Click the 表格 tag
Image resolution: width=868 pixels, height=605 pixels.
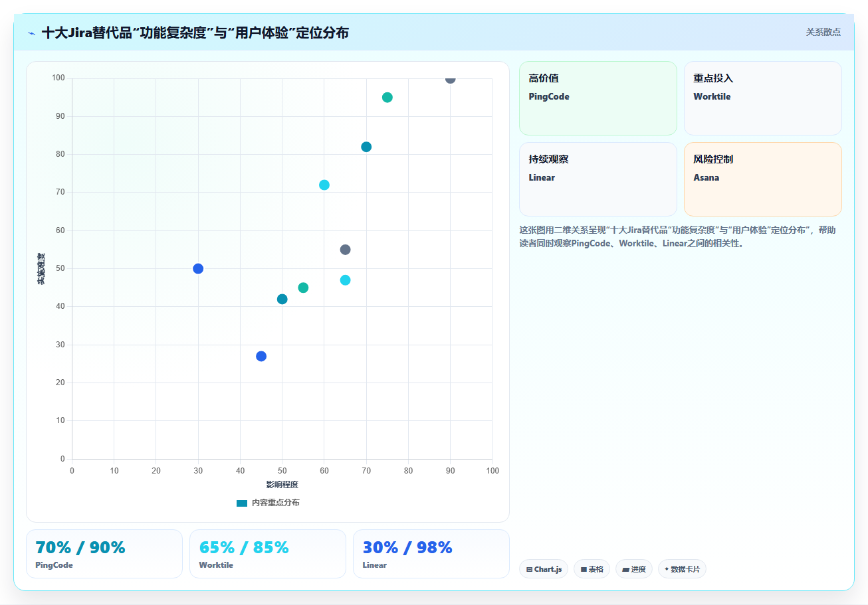tap(592, 569)
